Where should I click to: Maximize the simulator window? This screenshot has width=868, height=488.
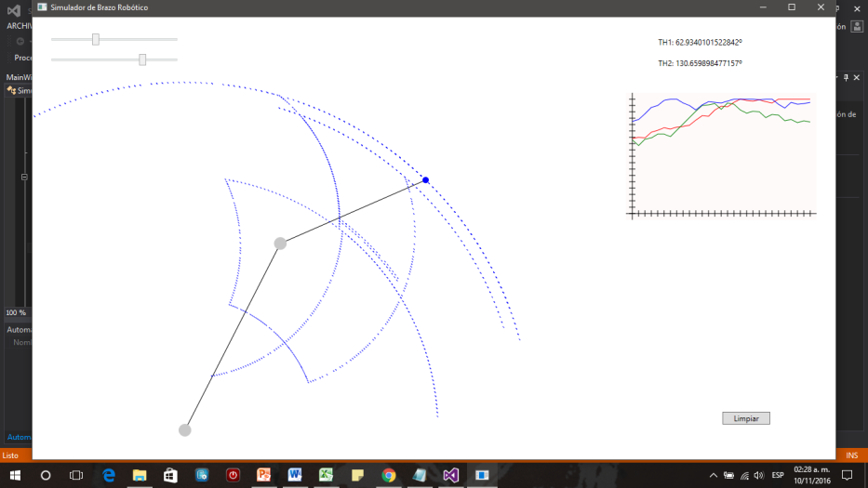(792, 7)
